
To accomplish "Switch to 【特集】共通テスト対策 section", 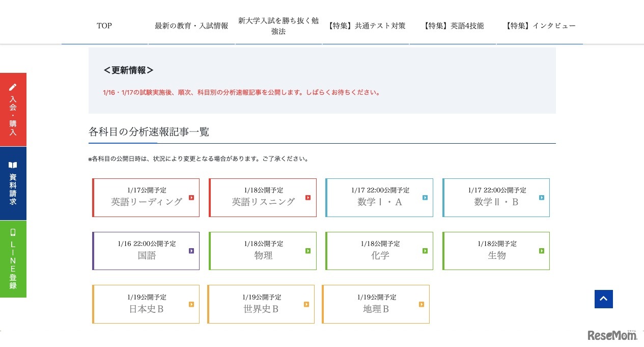I will (366, 25).
